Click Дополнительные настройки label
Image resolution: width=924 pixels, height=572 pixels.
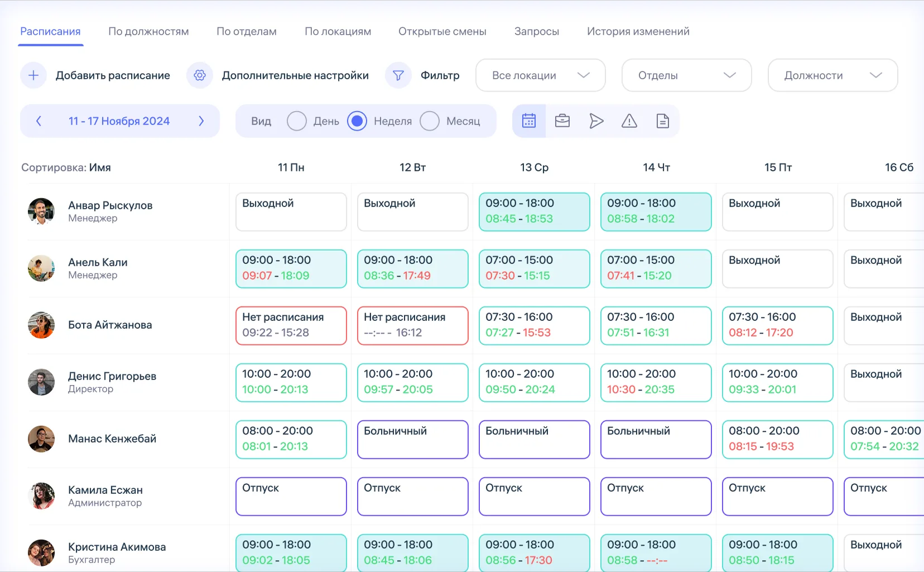point(295,75)
